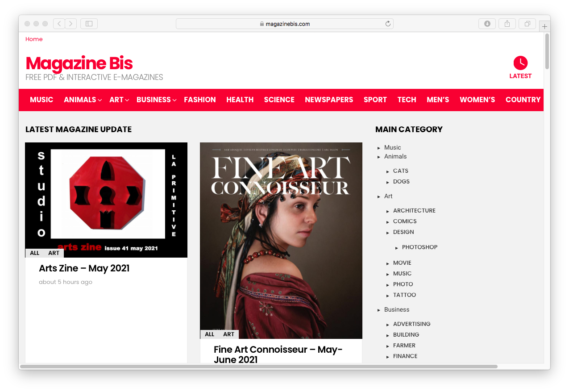This screenshot has height=392, width=569.
Task: Open the NEWSPAPERS menu item
Action: pyautogui.click(x=329, y=100)
